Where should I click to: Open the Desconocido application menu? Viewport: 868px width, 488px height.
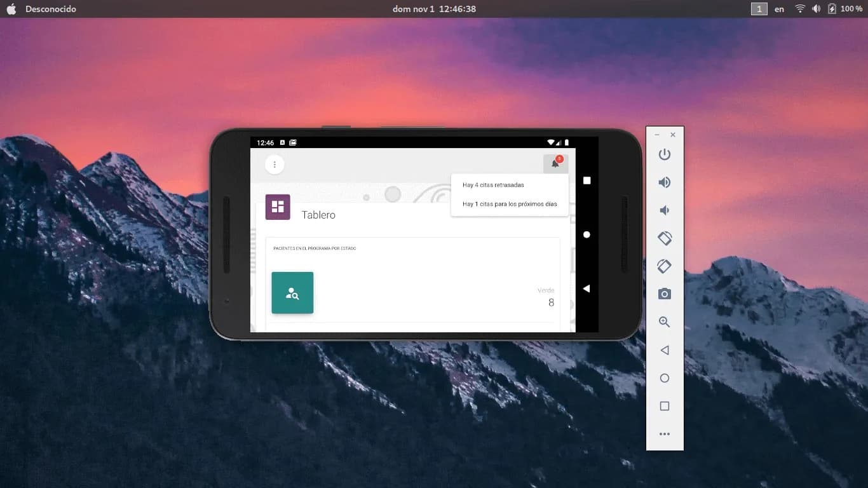tap(51, 9)
